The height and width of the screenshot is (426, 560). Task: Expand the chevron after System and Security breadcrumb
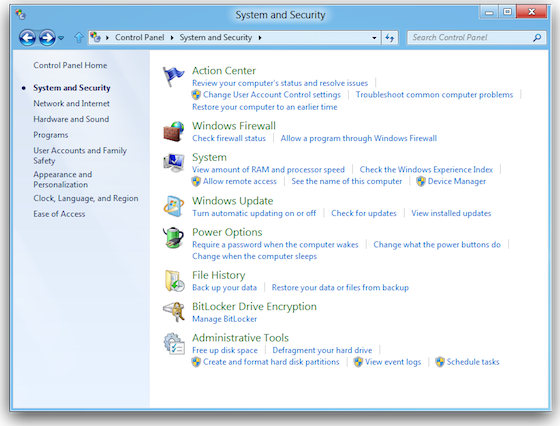260,37
